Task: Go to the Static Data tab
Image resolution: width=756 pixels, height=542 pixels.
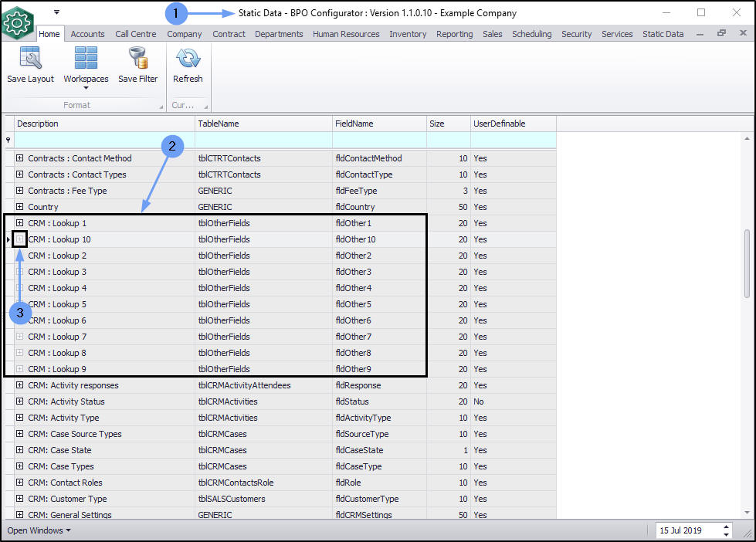Action: (x=663, y=34)
